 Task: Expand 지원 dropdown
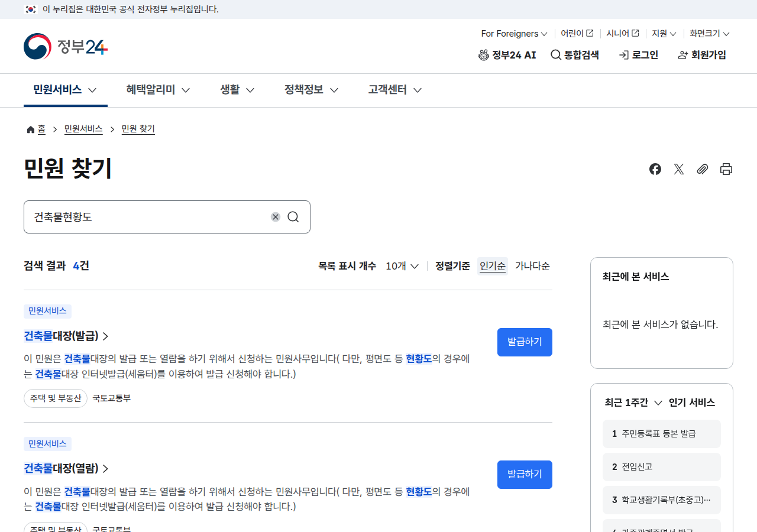(664, 34)
